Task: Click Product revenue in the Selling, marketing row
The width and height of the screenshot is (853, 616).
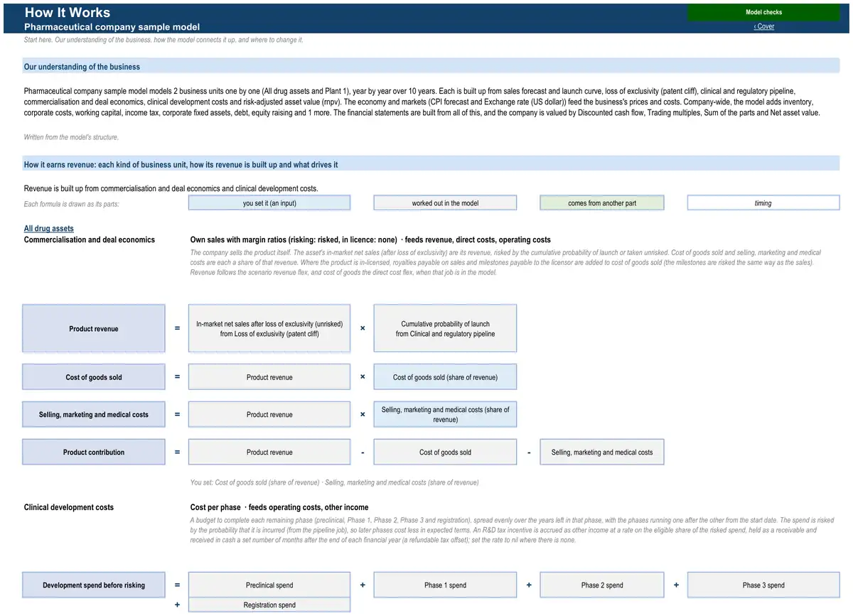Action: pos(269,414)
